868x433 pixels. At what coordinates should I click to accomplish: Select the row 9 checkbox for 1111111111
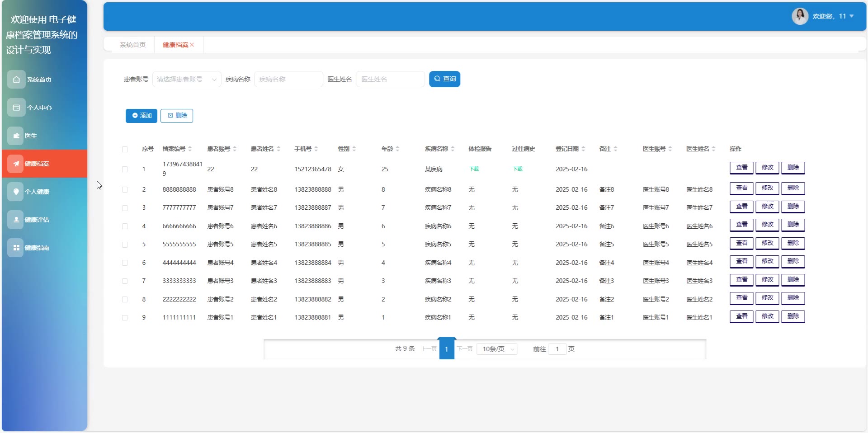click(125, 318)
